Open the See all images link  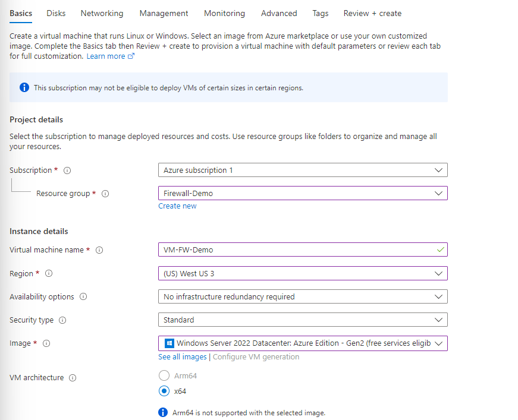182,356
